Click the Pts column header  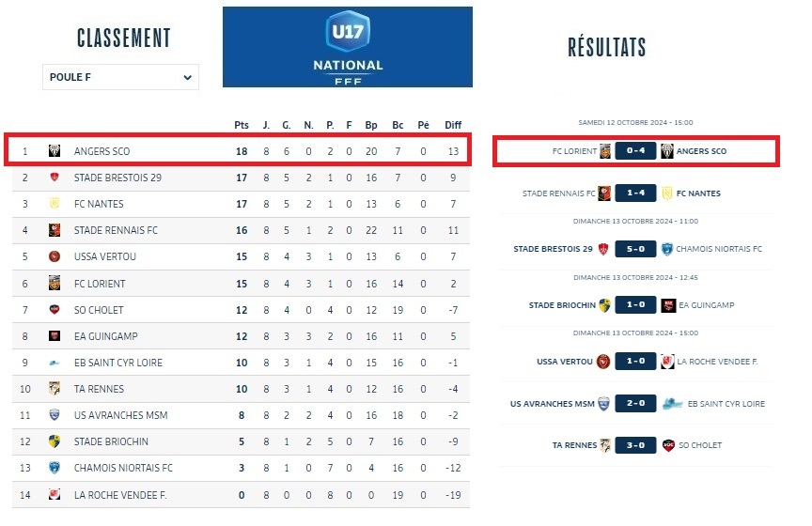[242, 125]
